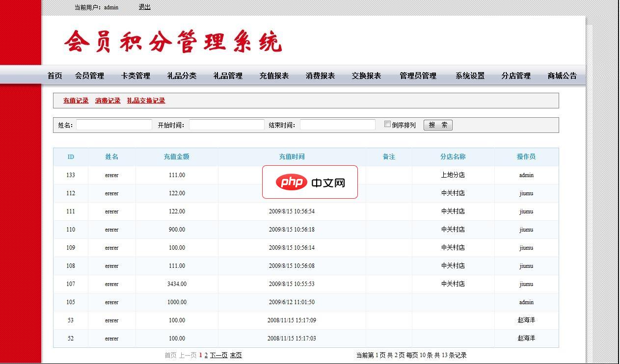Open the 交换报表 section
Image resolution: width=620 pixels, height=364 pixels.
[366, 76]
